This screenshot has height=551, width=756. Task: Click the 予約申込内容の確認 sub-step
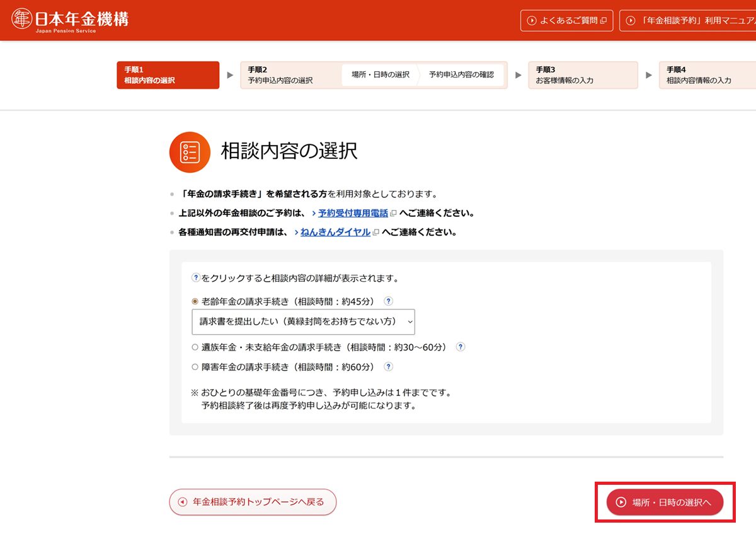coord(461,75)
